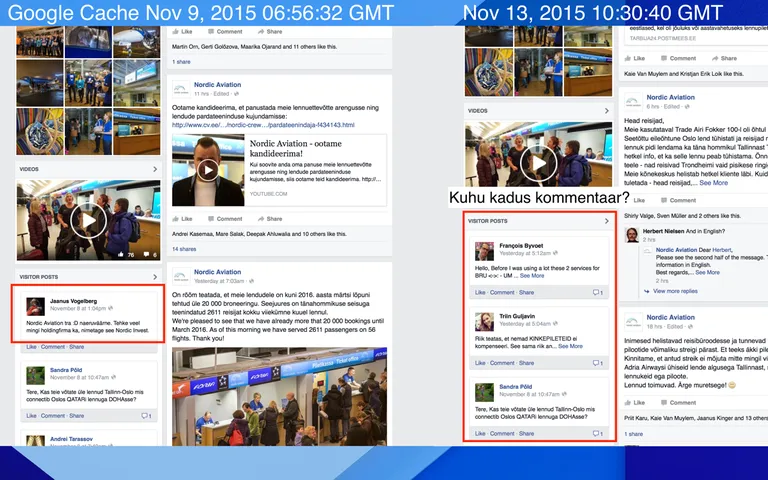Open comment count icon on Triin Guljavin's post

point(598,363)
